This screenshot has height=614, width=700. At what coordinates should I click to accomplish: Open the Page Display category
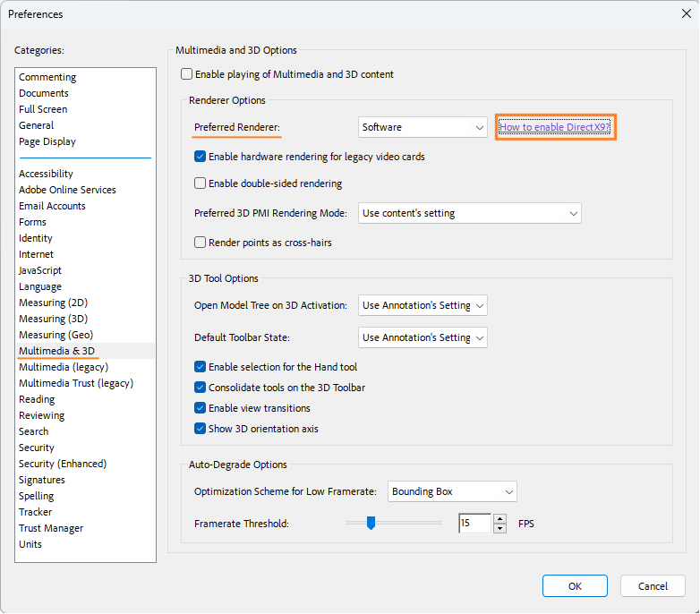click(47, 141)
